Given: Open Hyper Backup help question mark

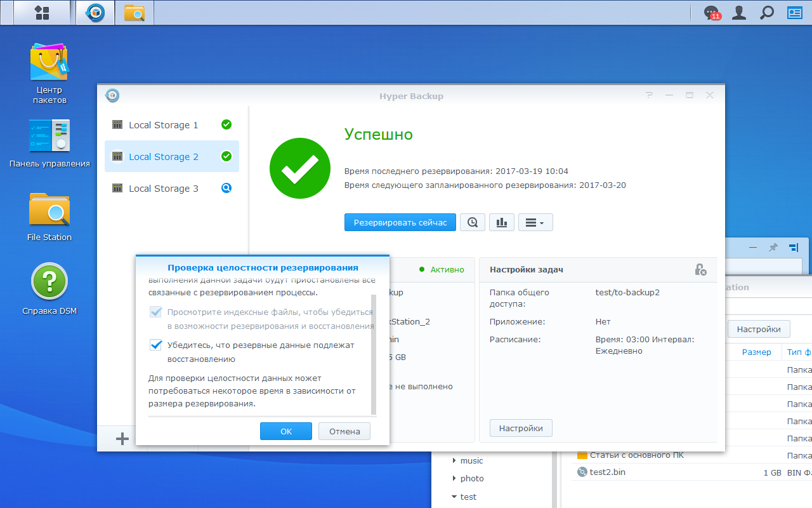Looking at the screenshot, I should coord(649,95).
